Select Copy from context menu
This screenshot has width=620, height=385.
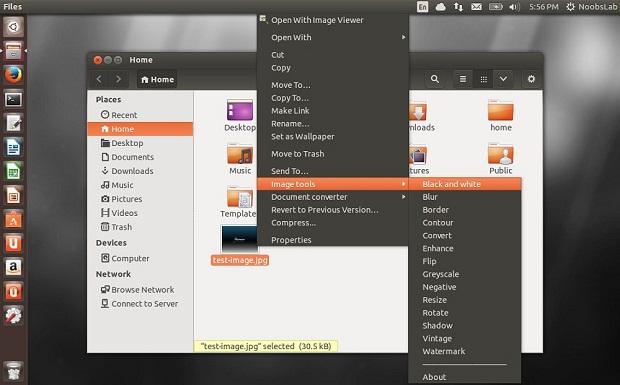pyautogui.click(x=333, y=68)
